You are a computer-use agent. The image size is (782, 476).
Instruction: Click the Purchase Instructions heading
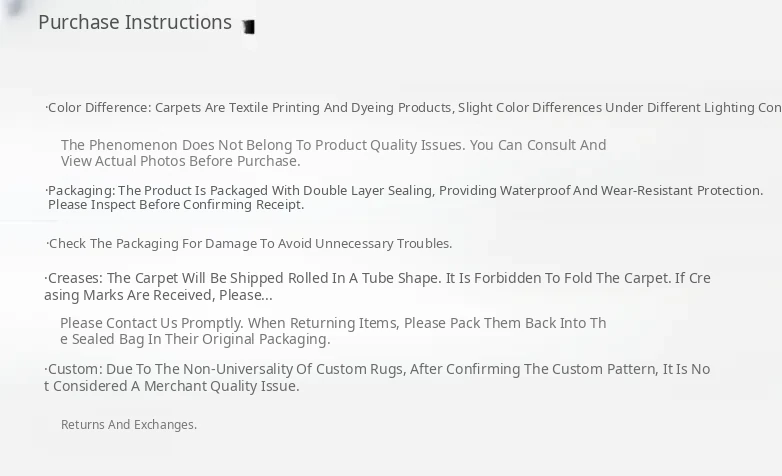[135, 22]
